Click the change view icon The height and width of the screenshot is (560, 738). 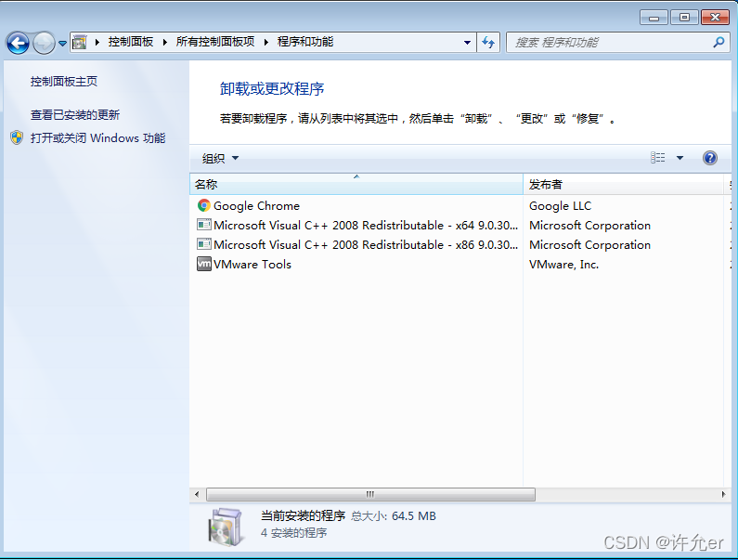[x=658, y=158]
